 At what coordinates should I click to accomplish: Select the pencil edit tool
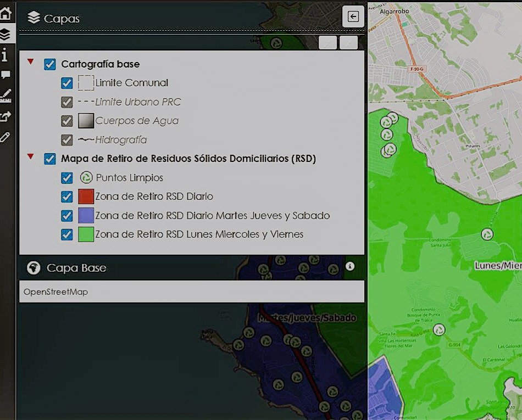5,137
